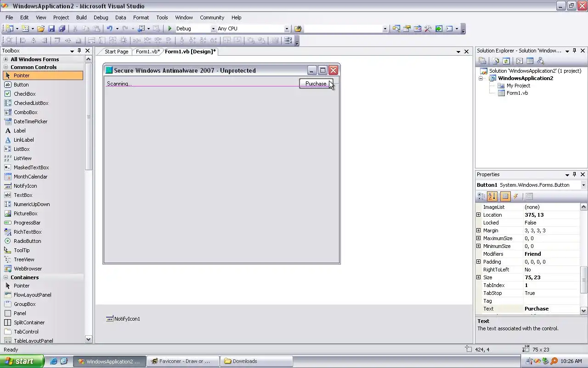
Task: Toggle Alphabetical sort in Properties panel
Action: (492, 196)
